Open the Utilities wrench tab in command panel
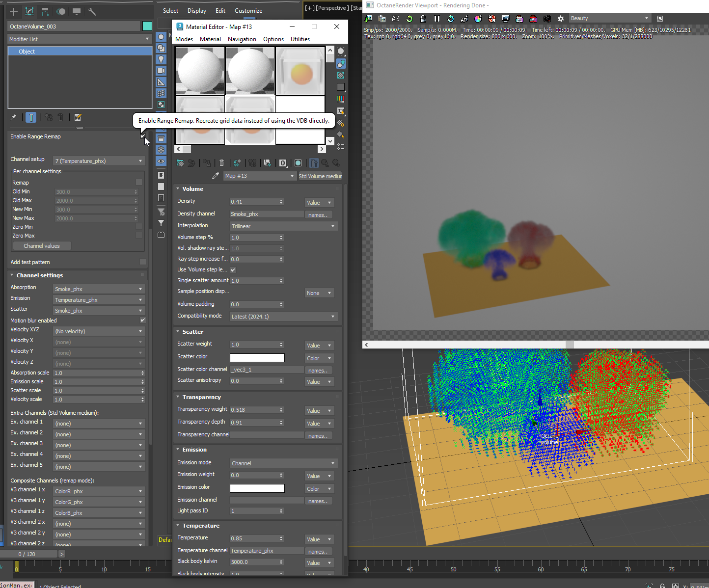709x588 pixels. coord(92,11)
